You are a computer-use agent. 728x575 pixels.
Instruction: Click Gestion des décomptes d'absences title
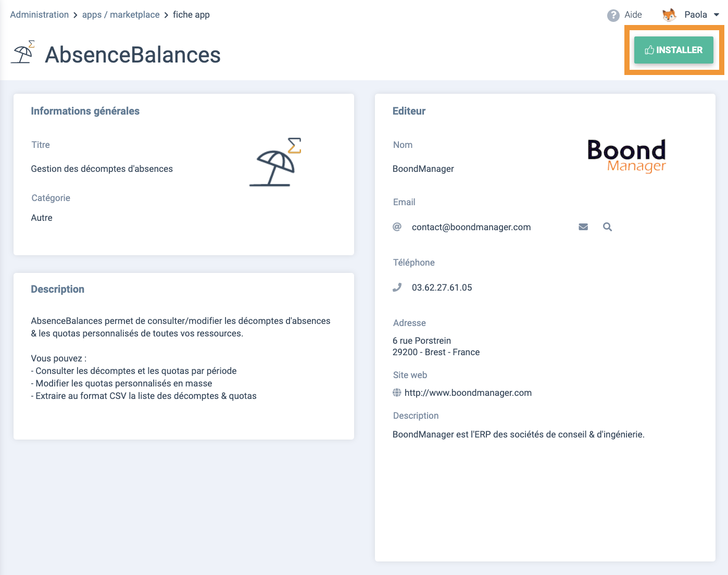102,169
